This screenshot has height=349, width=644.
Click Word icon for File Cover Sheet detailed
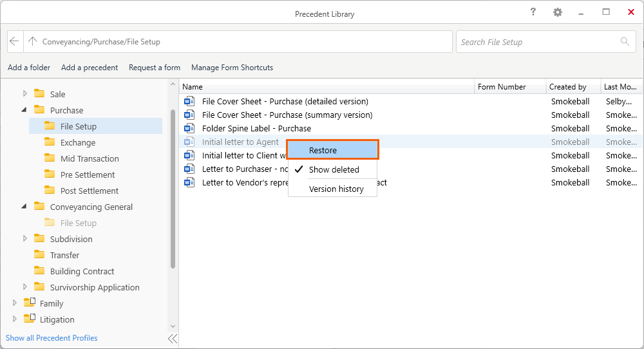pyautogui.click(x=189, y=101)
